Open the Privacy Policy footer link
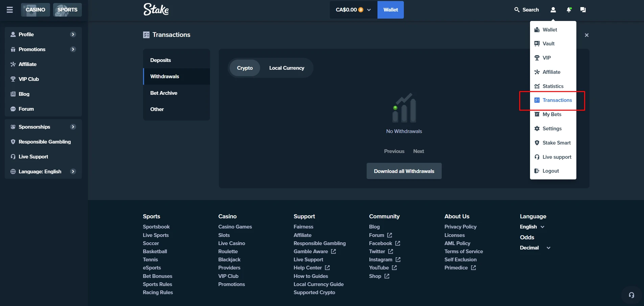The image size is (644, 306). [x=460, y=227]
